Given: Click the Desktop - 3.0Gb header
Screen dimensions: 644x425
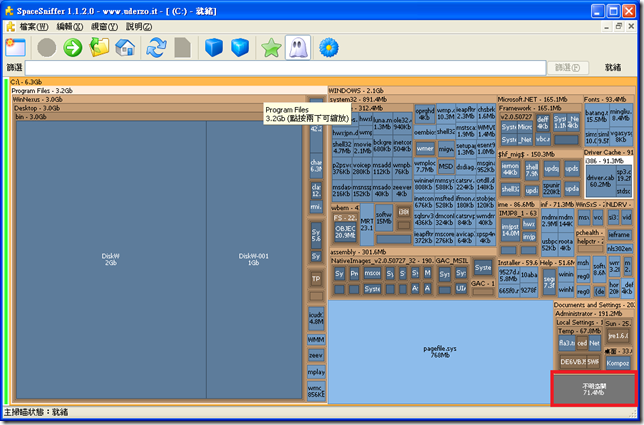Looking at the screenshot, I should click(x=159, y=108).
